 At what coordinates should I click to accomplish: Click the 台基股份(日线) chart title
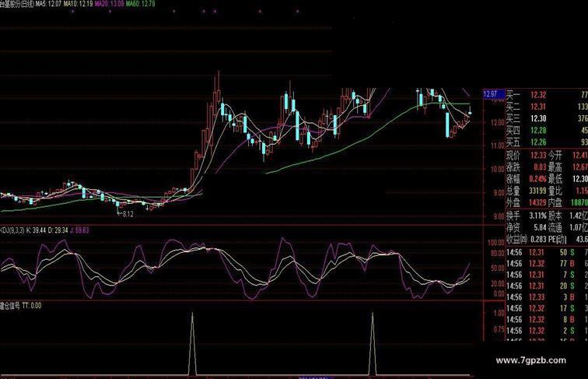point(17,4)
